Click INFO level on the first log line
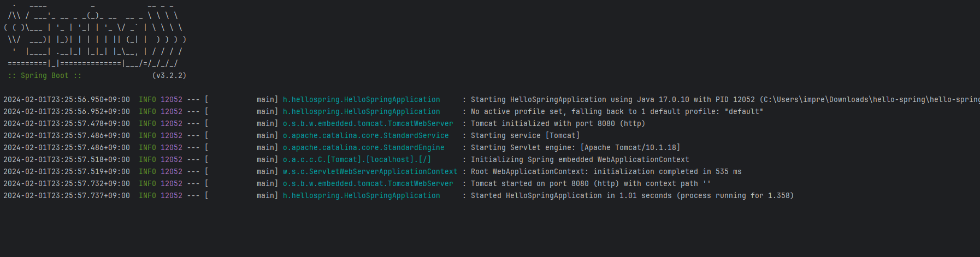The width and height of the screenshot is (980, 257). pos(147,100)
